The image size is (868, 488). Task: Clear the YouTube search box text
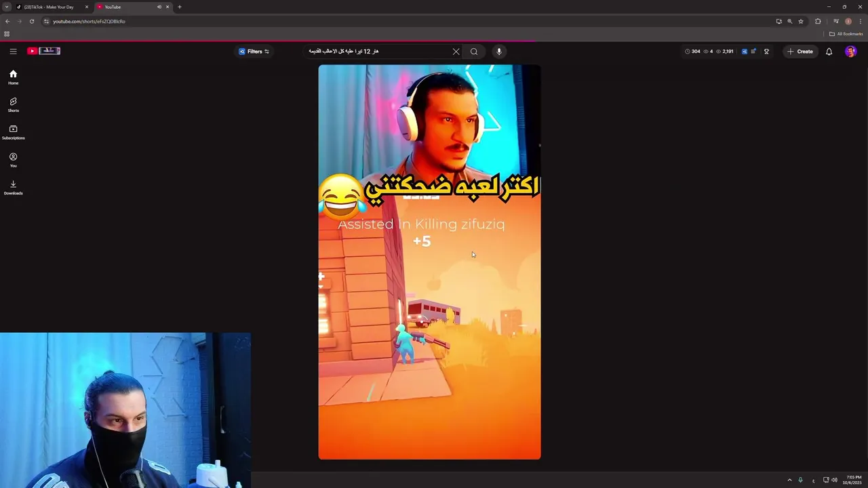[456, 52]
